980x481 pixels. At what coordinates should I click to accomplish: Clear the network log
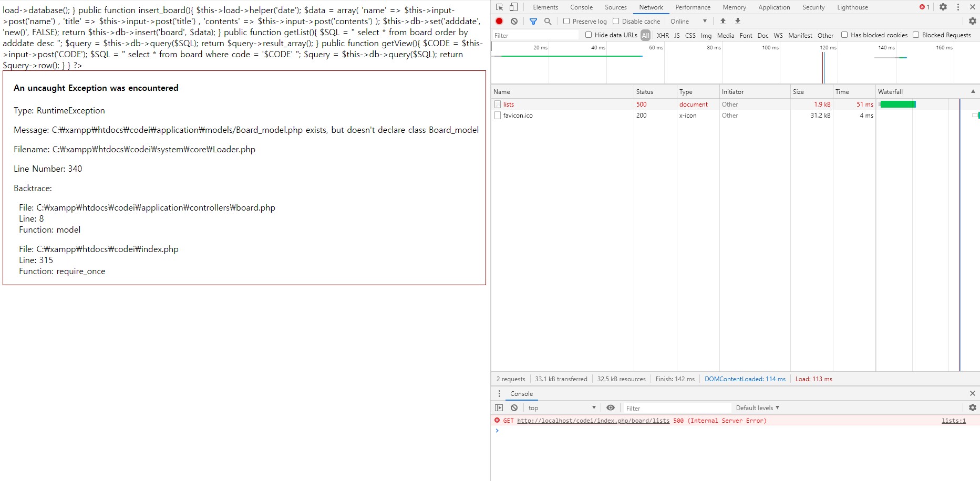tap(514, 21)
